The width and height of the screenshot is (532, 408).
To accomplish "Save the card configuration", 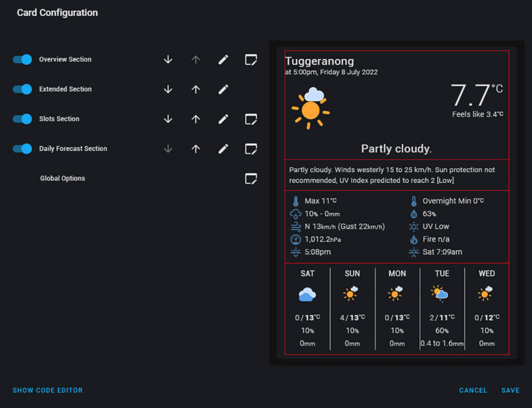I will 510,390.
